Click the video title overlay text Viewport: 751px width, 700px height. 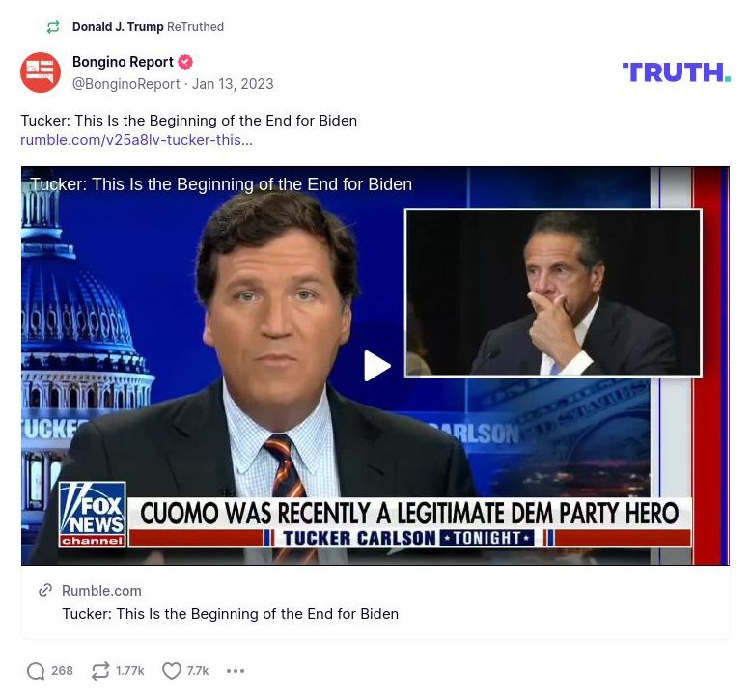point(221,184)
